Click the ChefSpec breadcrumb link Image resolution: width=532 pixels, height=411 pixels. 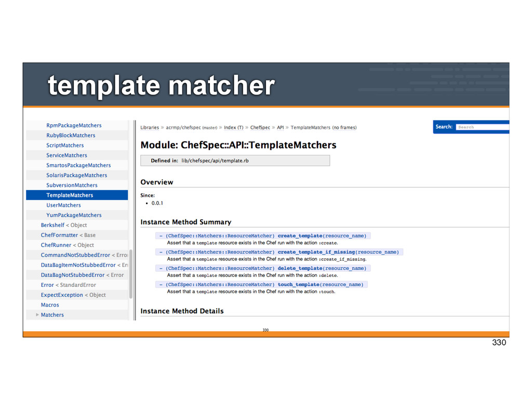[x=260, y=127]
